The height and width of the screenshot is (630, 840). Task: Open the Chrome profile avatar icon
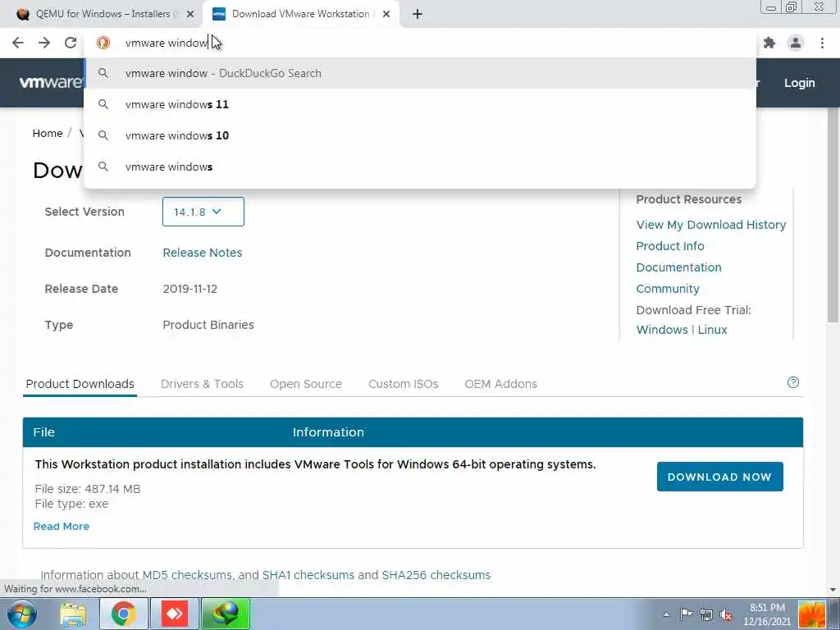pos(796,43)
